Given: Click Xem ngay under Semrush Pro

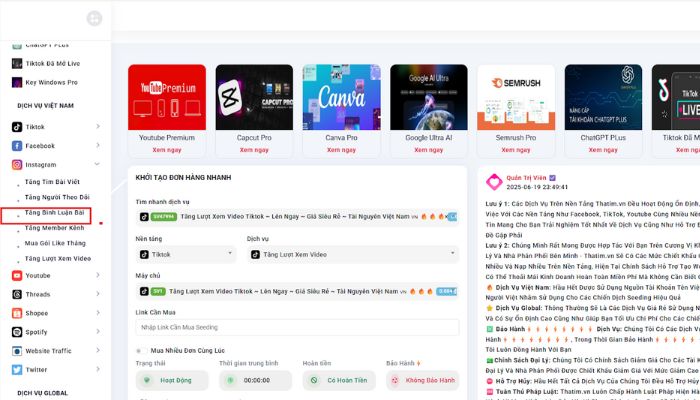Looking at the screenshot, I should point(516,150).
